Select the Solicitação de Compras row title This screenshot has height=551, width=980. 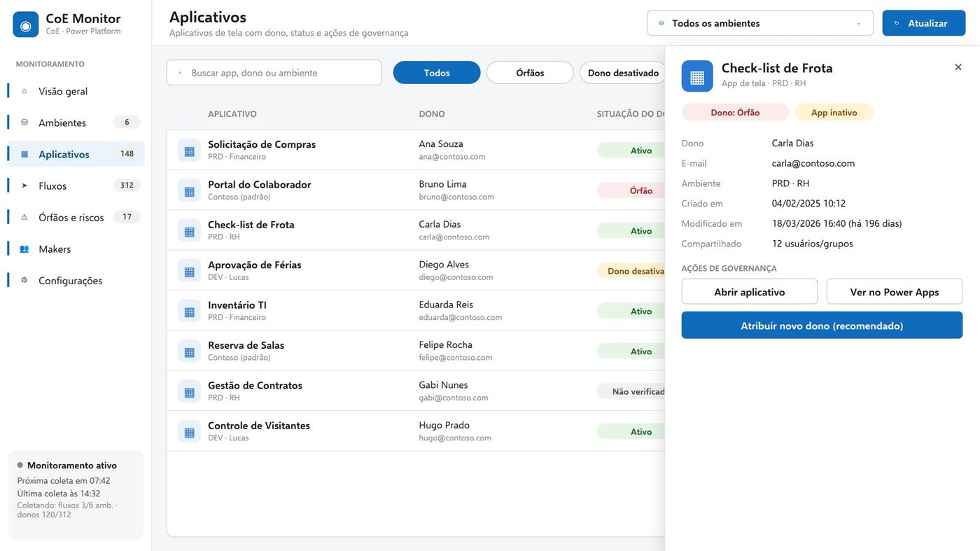262,144
